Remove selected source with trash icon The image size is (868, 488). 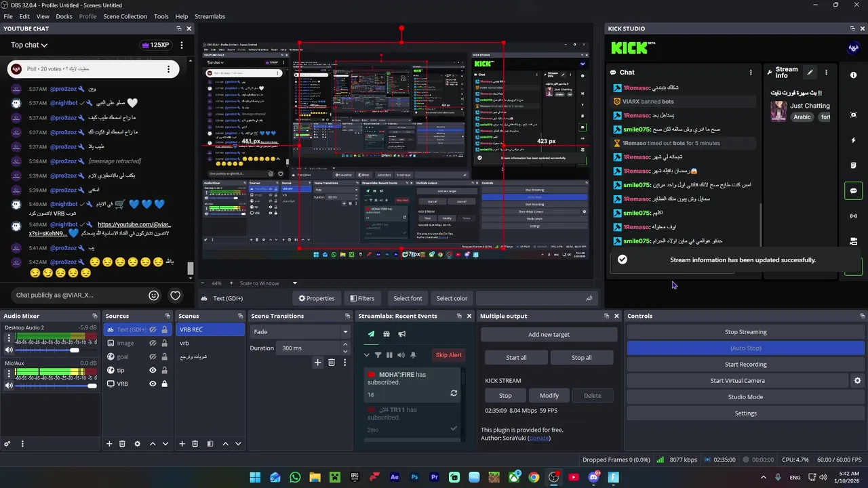(x=123, y=444)
